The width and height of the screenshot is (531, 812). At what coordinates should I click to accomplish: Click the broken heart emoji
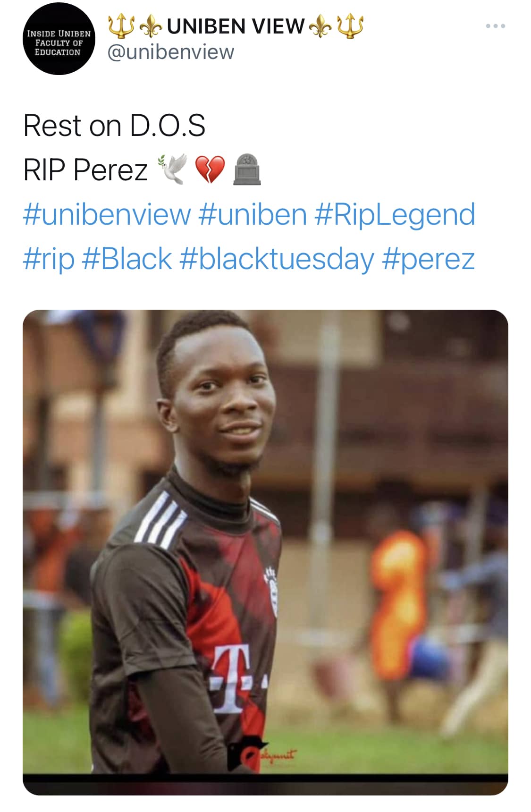pyautogui.click(x=210, y=169)
